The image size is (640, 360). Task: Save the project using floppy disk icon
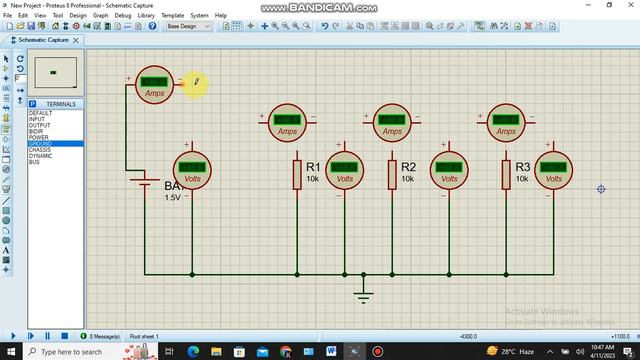[31, 26]
